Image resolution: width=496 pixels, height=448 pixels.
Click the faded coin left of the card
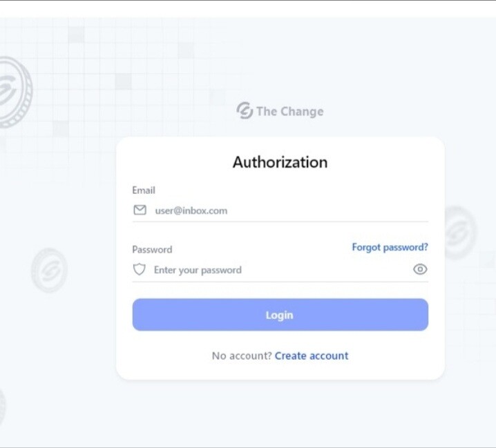click(49, 271)
